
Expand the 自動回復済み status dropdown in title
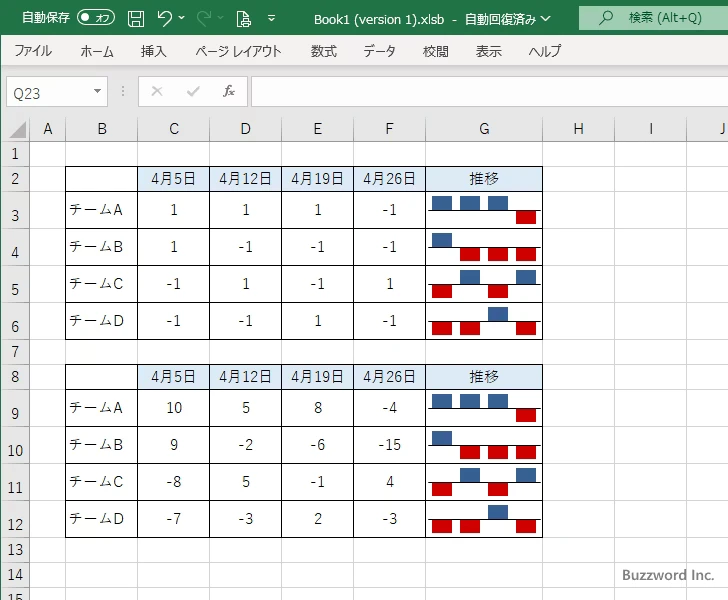click(545, 19)
